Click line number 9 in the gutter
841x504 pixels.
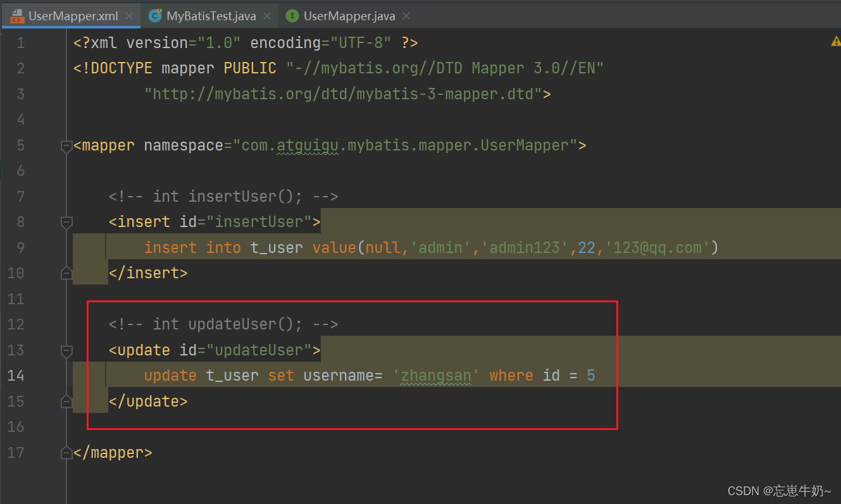[20, 247]
